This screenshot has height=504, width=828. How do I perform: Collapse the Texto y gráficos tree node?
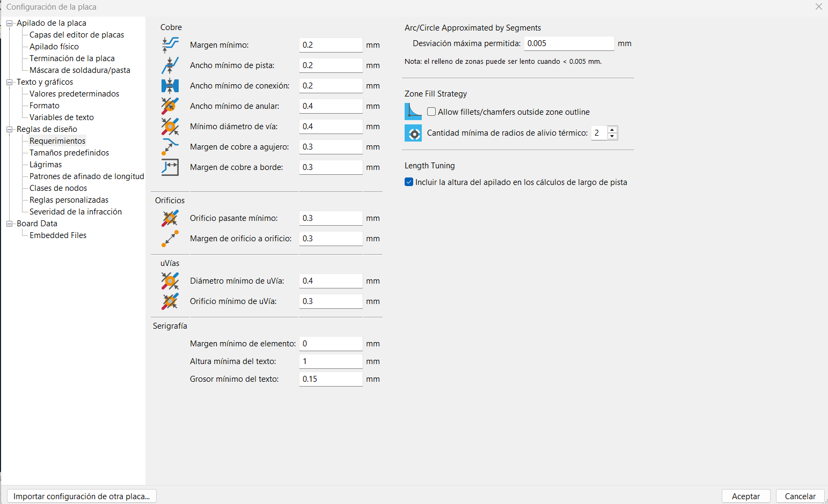pyautogui.click(x=10, y=82)
